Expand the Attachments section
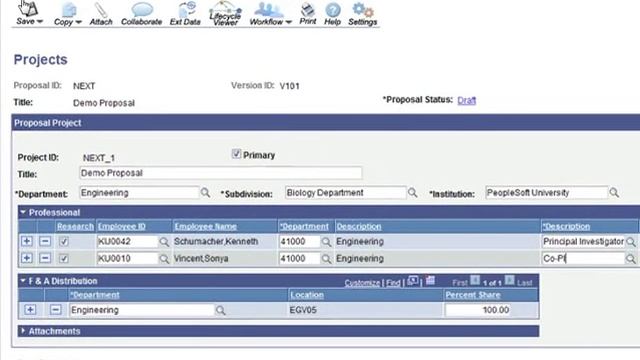Screen dimensions: 640x360 click(x=22, y=331)
